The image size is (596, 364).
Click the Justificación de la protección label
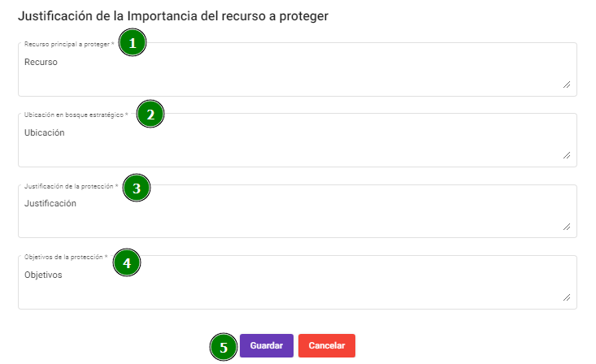pyautogui.click(x=71, y=186)
